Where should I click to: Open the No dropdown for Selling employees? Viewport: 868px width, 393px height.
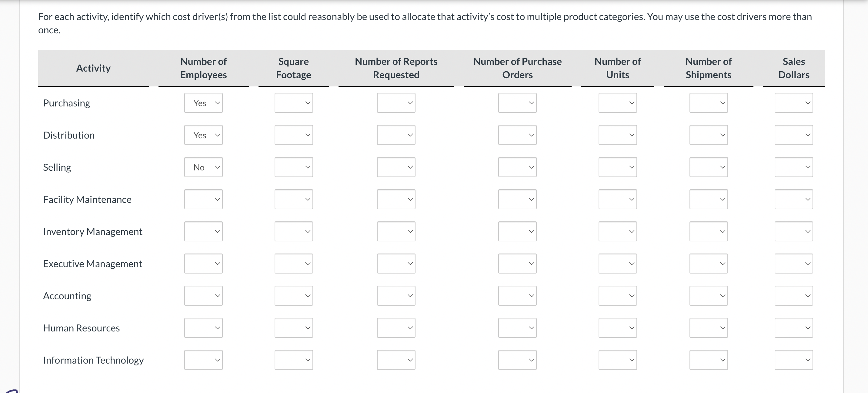click(x=203, y=167)
